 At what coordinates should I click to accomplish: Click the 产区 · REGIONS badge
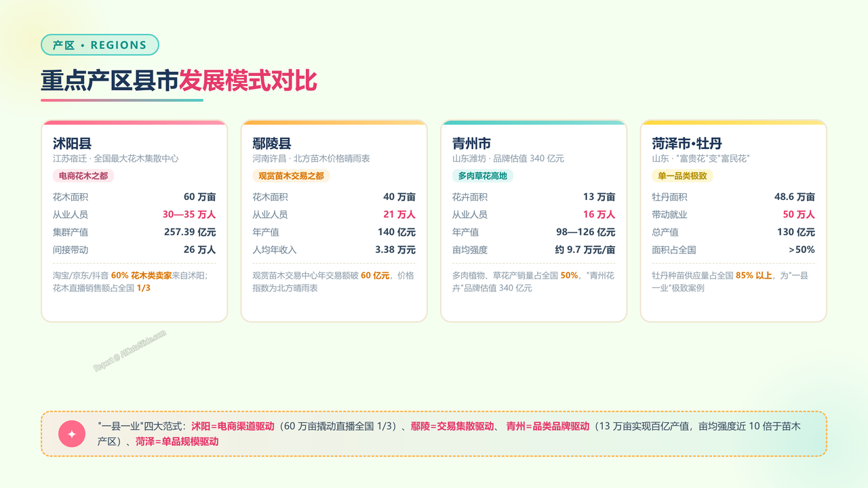coord(100,45)
